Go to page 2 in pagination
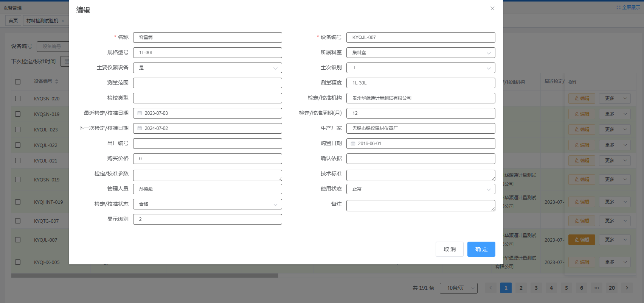This screenshot has height=303, width=644. [521, 288]
